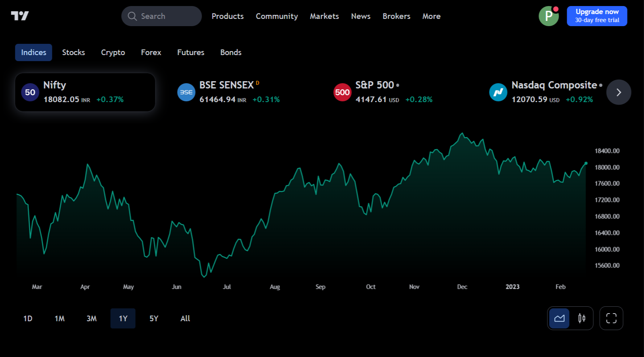Viewport: 644px width, 357px height.
Task: Open the S&P 500 index name
Action: point(375,85)
